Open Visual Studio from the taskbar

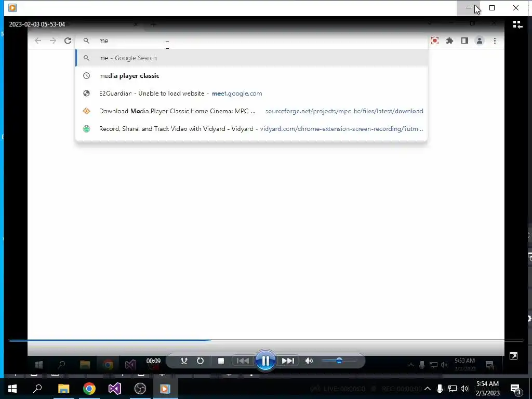click(x=115, y=389)
